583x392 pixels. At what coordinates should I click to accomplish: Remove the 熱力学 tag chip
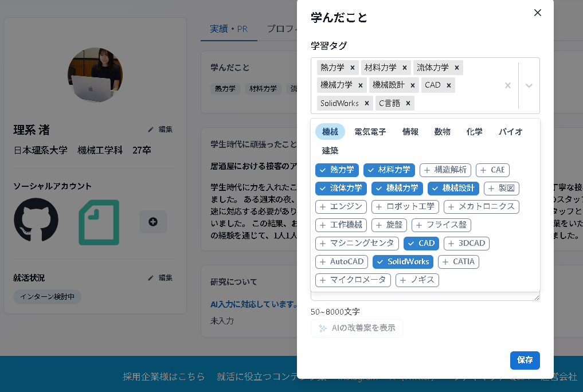(x=353, y=68)
